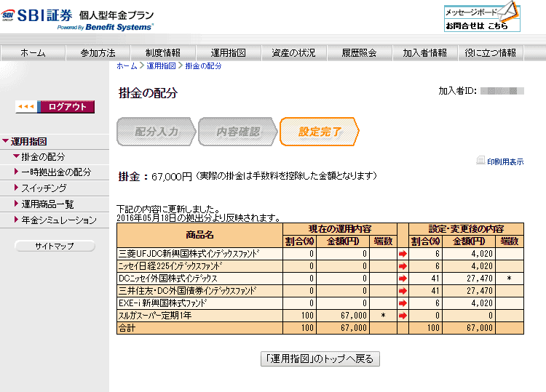Open the ホーム menu tab
Viewport: 546px width, 392px height.
(33, 53)
